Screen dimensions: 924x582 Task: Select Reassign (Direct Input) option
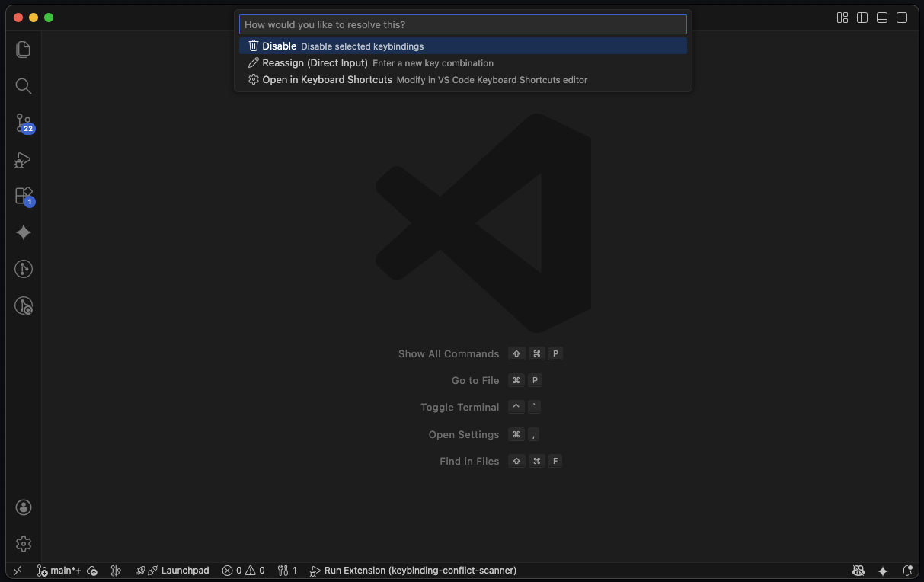click(x=463, y=63)
